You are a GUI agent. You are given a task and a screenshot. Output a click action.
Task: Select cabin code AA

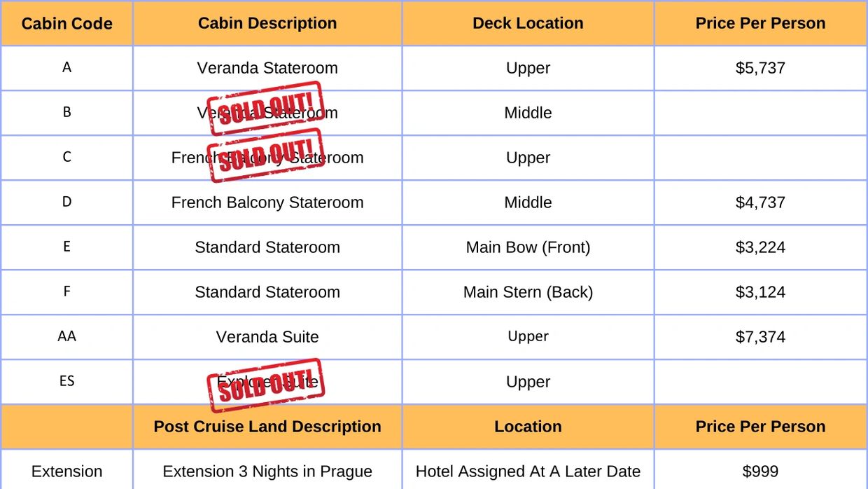[x=67, y=336]
